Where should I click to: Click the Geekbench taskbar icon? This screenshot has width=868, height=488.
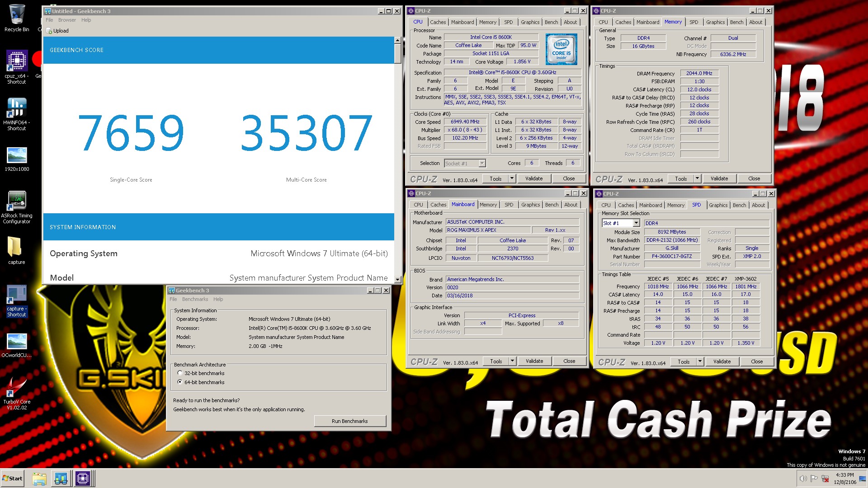point(61,479)
